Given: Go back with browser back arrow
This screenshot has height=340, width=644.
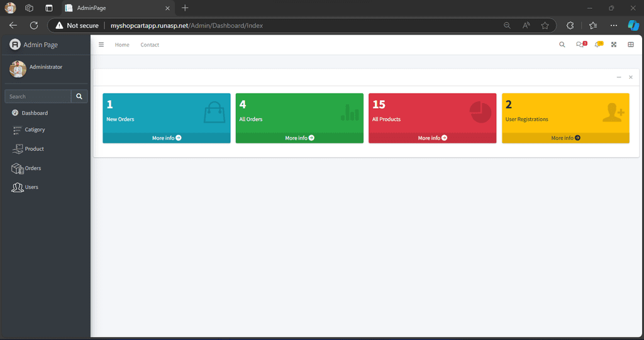Looking at the screenshot, I should 13,26.
